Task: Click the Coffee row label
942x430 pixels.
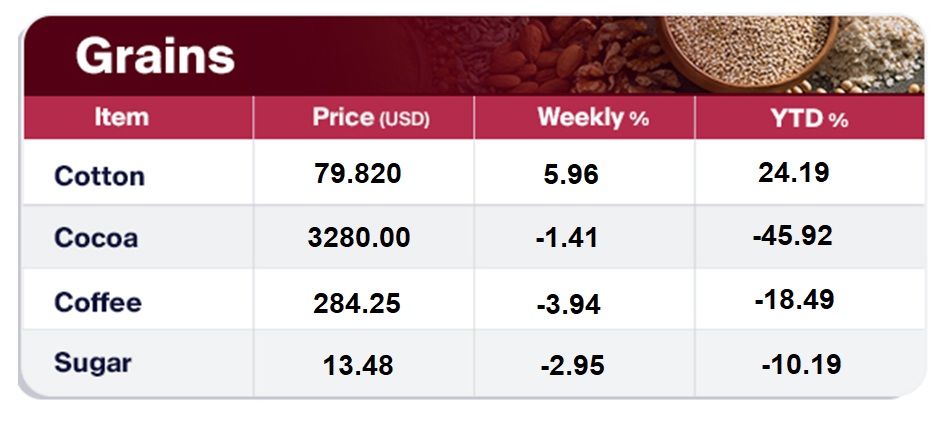Action: coord(98,302)
